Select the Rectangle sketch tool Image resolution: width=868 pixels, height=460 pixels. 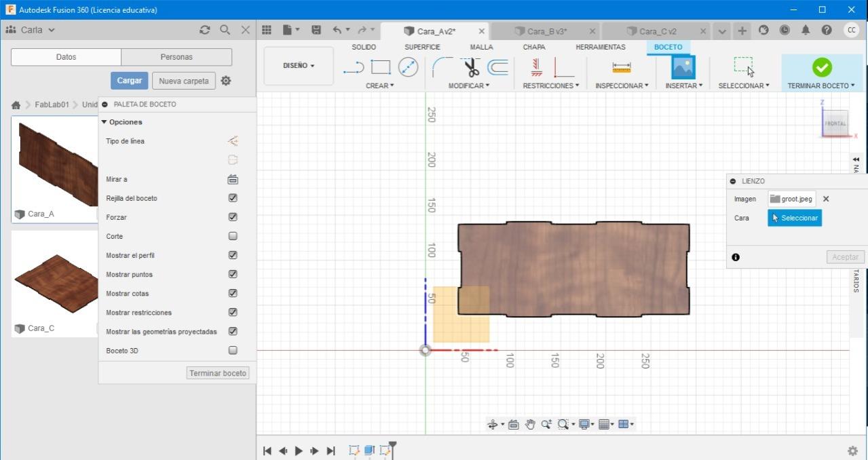(381, 67)
